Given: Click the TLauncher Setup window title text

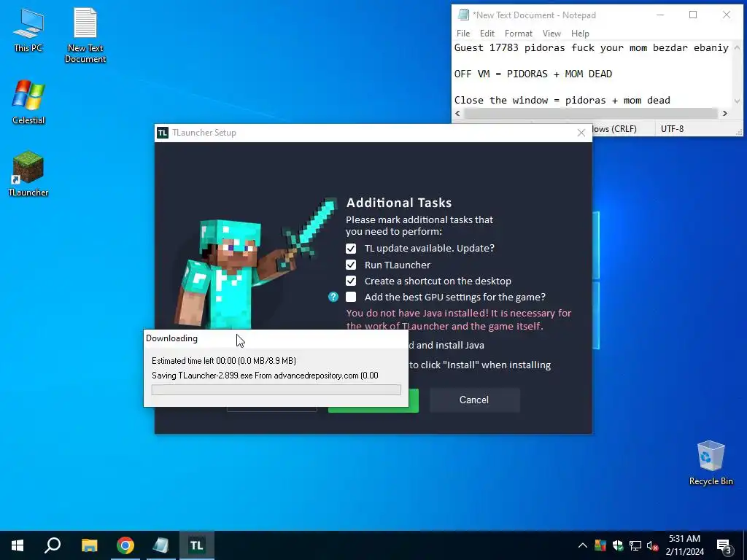Looking at the screenshot, I should coord(204,133).
